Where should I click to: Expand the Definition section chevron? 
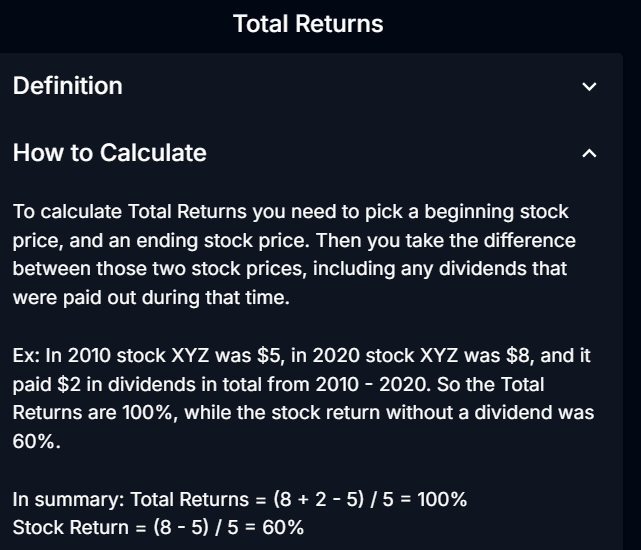589,87
